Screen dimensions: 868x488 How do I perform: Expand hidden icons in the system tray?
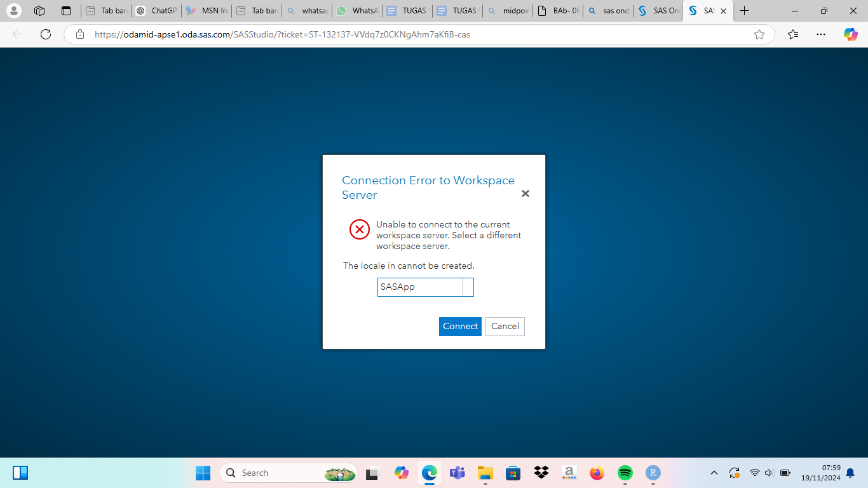[714, 473]
